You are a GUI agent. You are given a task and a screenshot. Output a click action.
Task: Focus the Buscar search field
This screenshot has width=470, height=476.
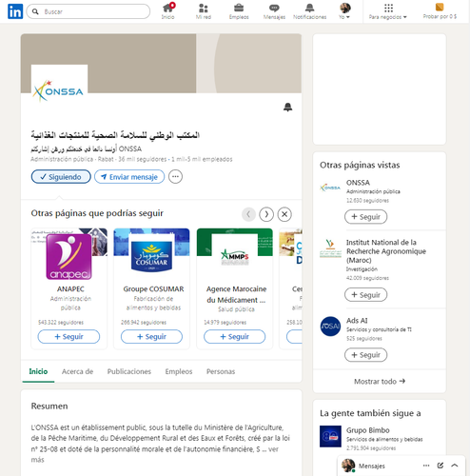88,11
